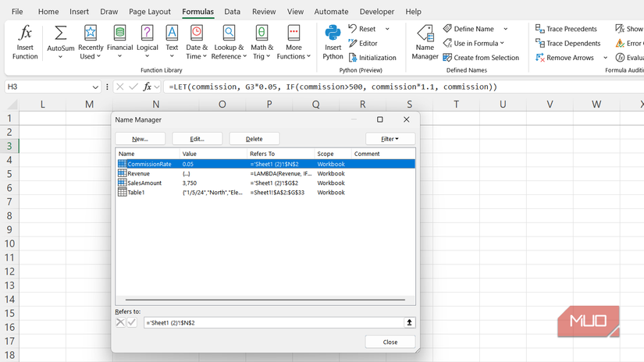The height and width of the screenshot is (362, 644).
Task: Switch to the Home tab
Action: [48, 12]
